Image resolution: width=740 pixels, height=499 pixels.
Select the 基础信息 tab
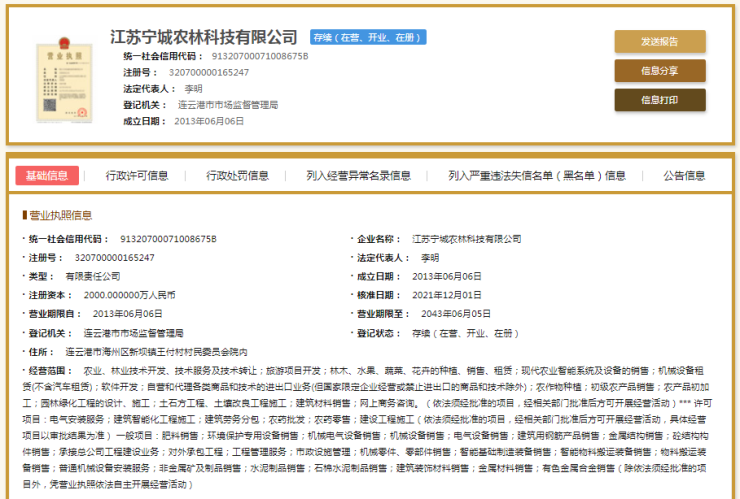point(48,176)
